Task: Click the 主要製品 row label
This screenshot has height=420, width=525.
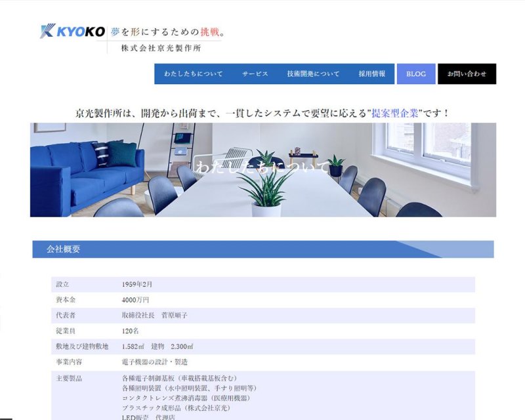Action: coord(69,379)
